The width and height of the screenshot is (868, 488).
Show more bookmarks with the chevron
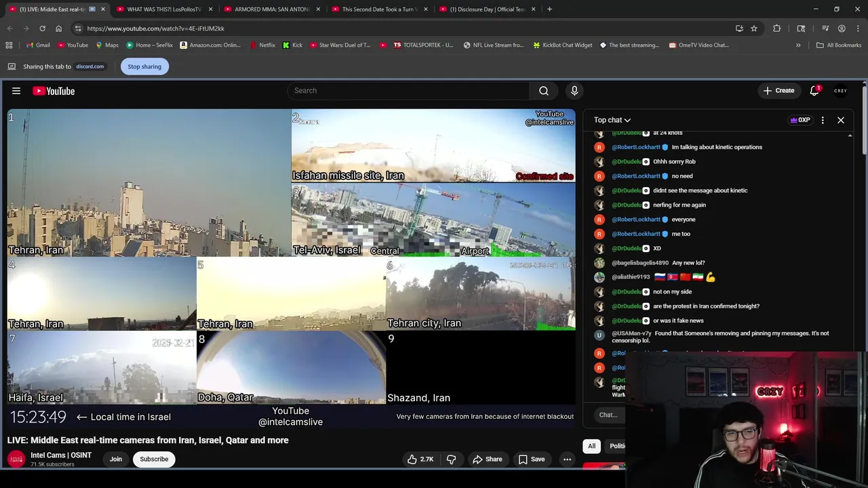pyautogui.click(x=798, y=45)
